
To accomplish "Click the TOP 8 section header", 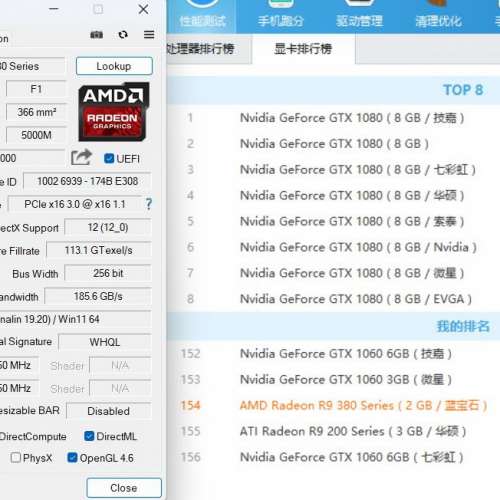I will 333,90.
